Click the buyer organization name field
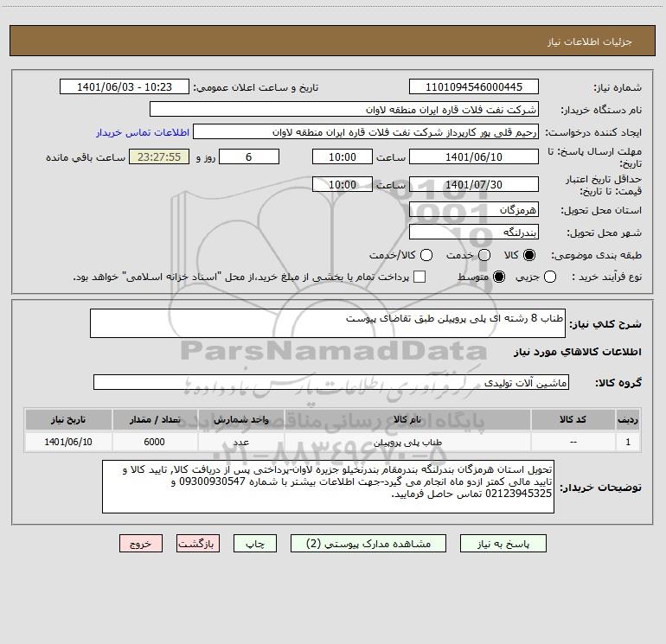666x644 pixels. 344,110
